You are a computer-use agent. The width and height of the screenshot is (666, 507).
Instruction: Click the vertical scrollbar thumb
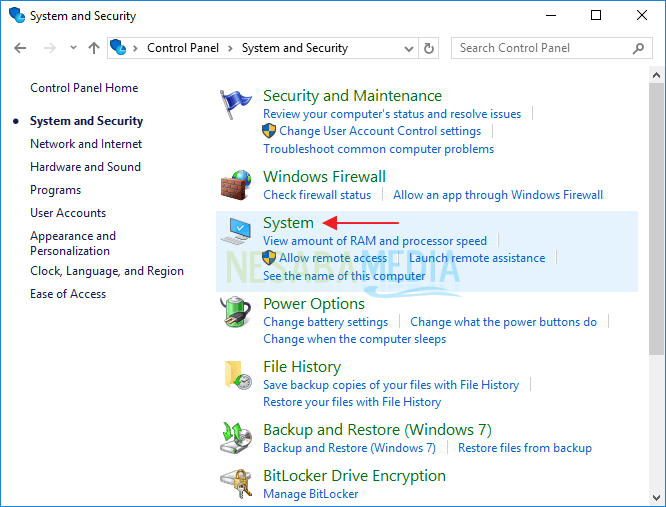[656, 219]
